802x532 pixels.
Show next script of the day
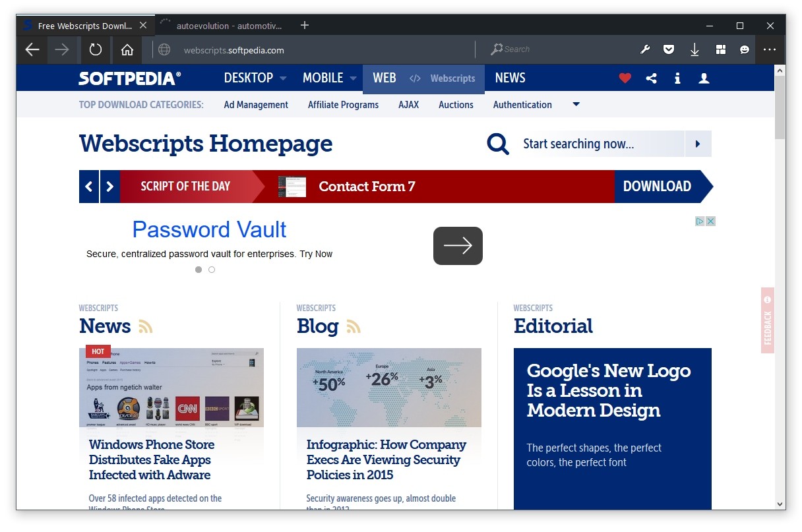pos(110,187)
